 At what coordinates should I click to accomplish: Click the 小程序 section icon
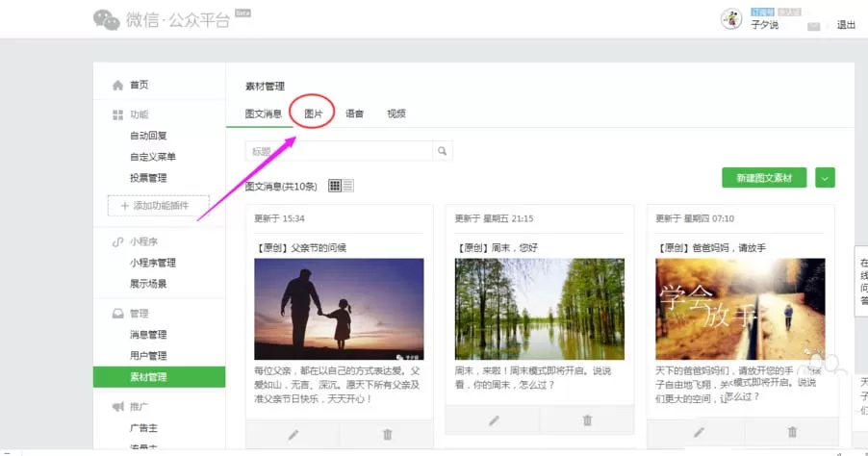(x=117, y=241)
